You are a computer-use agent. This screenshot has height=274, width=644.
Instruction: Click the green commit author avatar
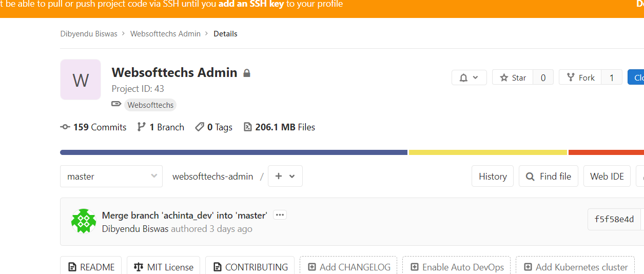[x=84, y=221]
